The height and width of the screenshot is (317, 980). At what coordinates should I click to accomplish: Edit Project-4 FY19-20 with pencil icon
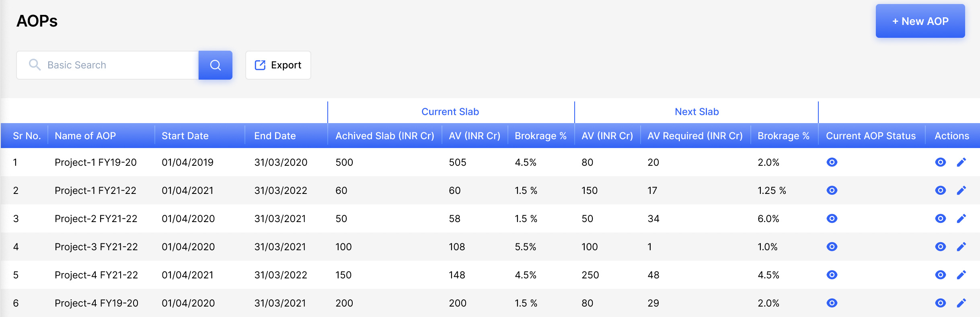pyautogui.click(x=961, y=303)
